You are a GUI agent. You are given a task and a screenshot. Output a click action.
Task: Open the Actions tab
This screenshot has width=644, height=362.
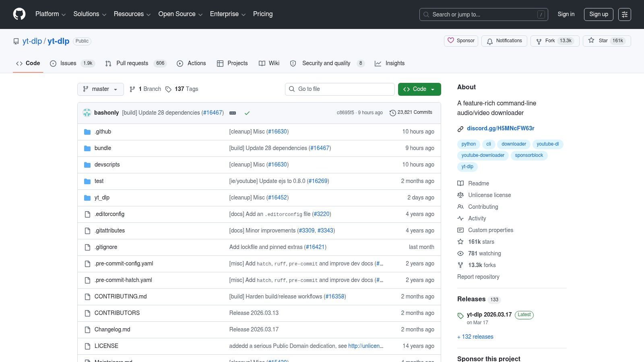(191, 64)
